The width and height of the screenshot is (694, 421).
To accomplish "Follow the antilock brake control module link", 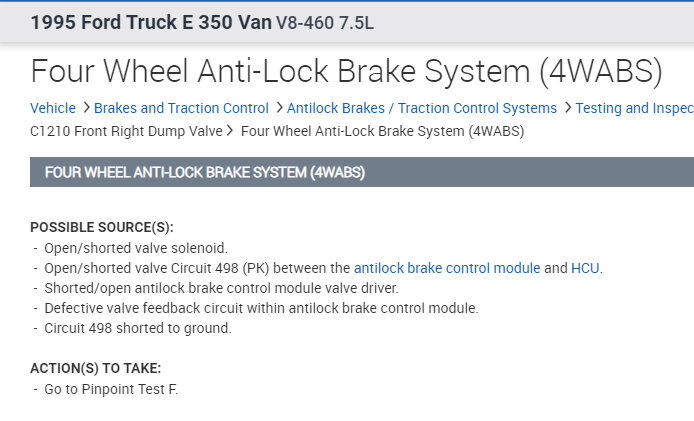I will [x=446, y=268].
